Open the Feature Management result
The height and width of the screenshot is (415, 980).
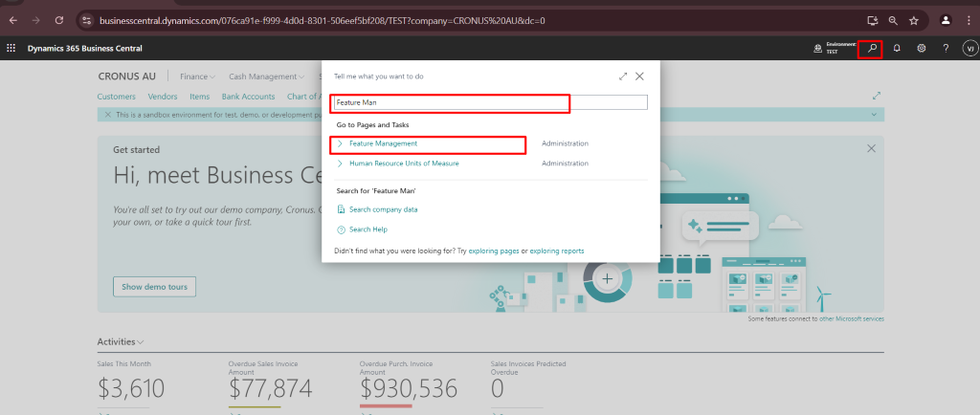point(383,143)
